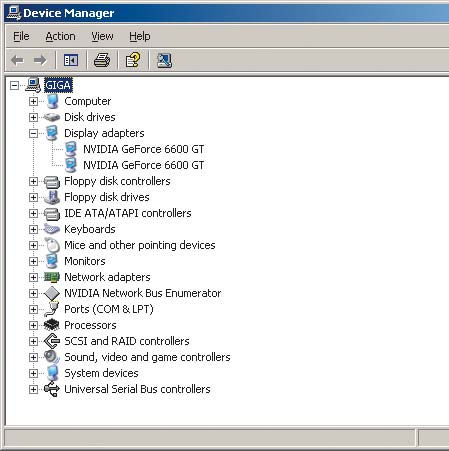Click the Universal Serial Bus icon
Viewport: 449px width, 451px height.
coord(52,389)
